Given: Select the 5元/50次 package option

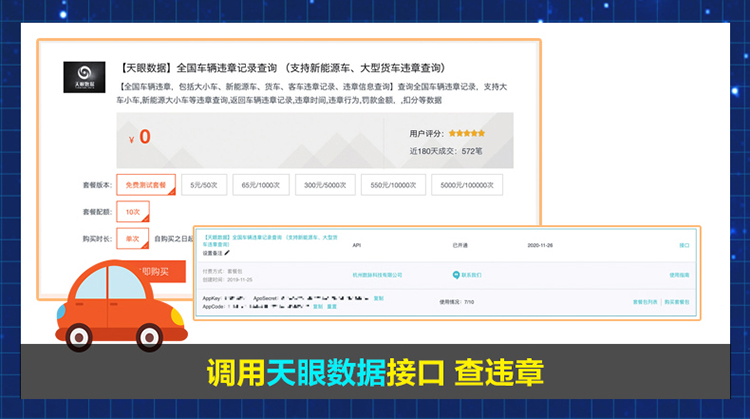Looking at the screenshot, I should coord(204,185).
